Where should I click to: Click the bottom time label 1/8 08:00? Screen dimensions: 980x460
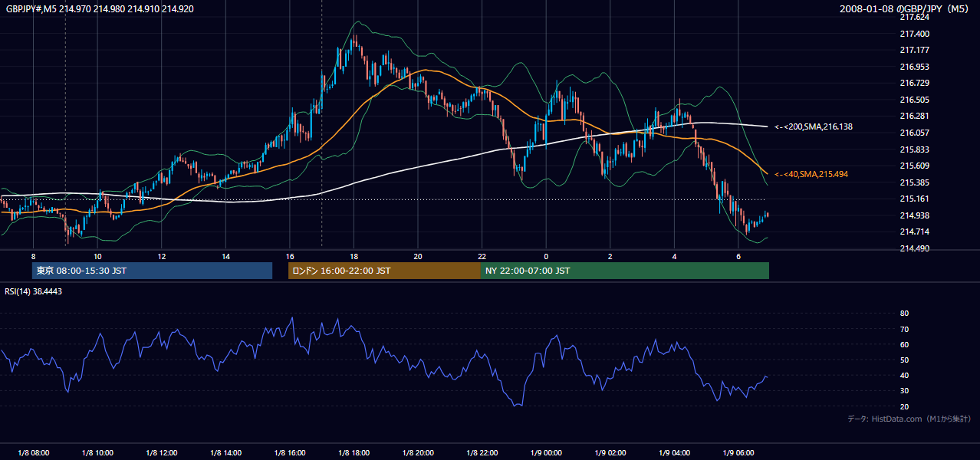[33, 452]
